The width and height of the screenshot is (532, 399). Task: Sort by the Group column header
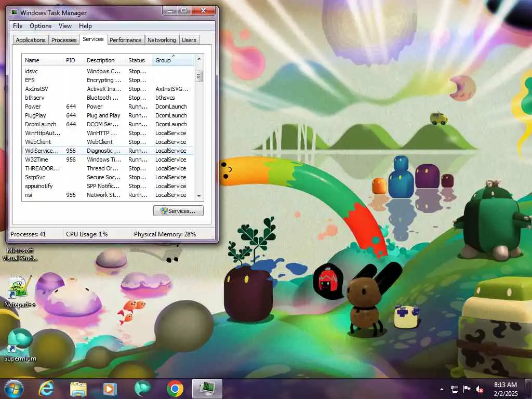pyautogui.click(x=174, y=60)
